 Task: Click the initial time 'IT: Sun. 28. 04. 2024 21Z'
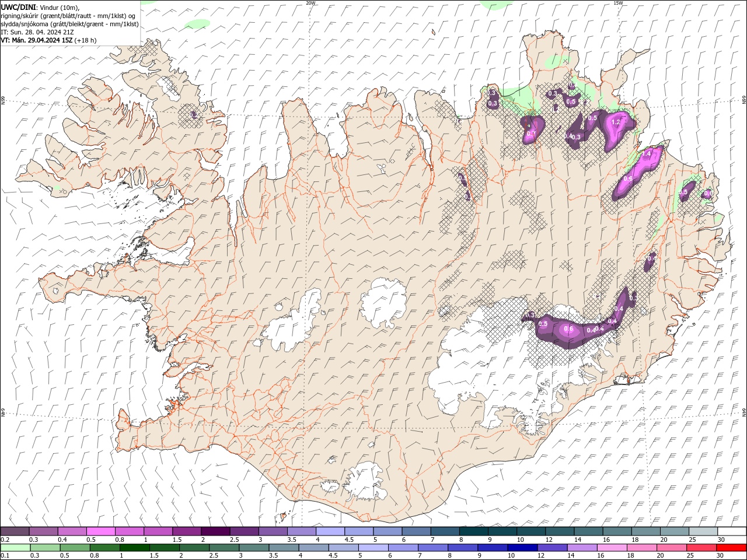point(37,32)
